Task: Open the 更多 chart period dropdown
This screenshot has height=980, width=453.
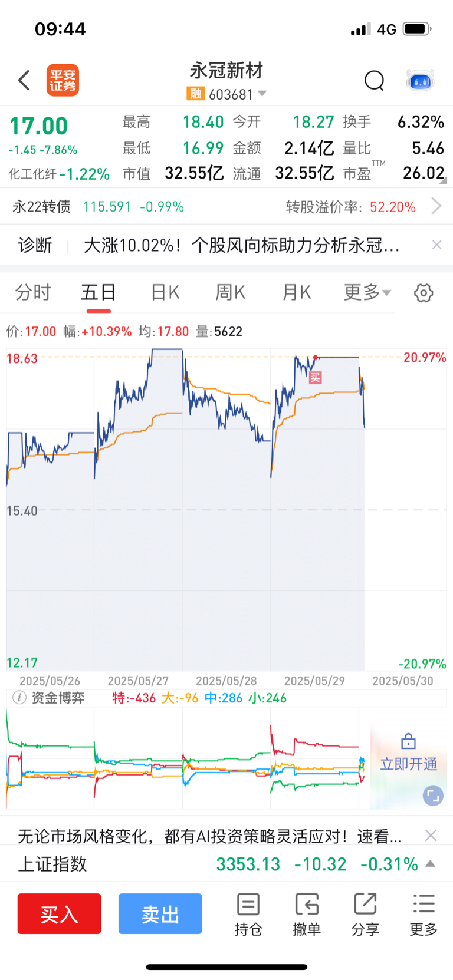Action: pyautogui.click(x=367, y=292)
